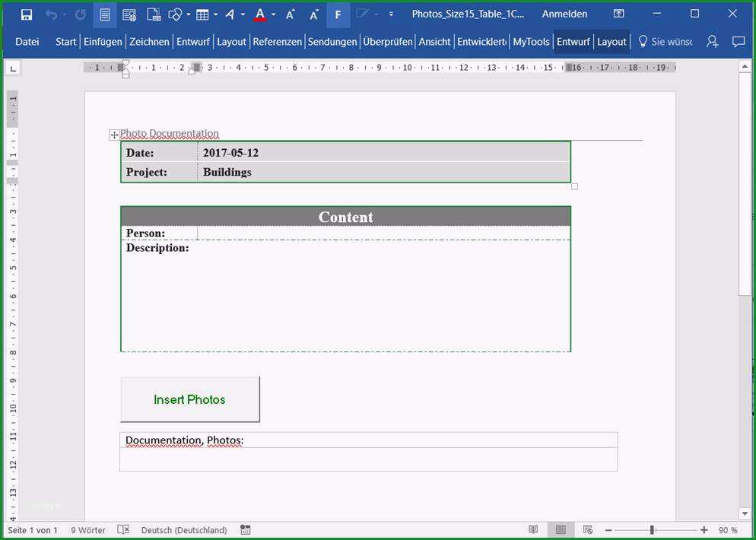Switch to Read Mode view icon
The width and height of the screenshot is (756, 540).
pos(533,530)
